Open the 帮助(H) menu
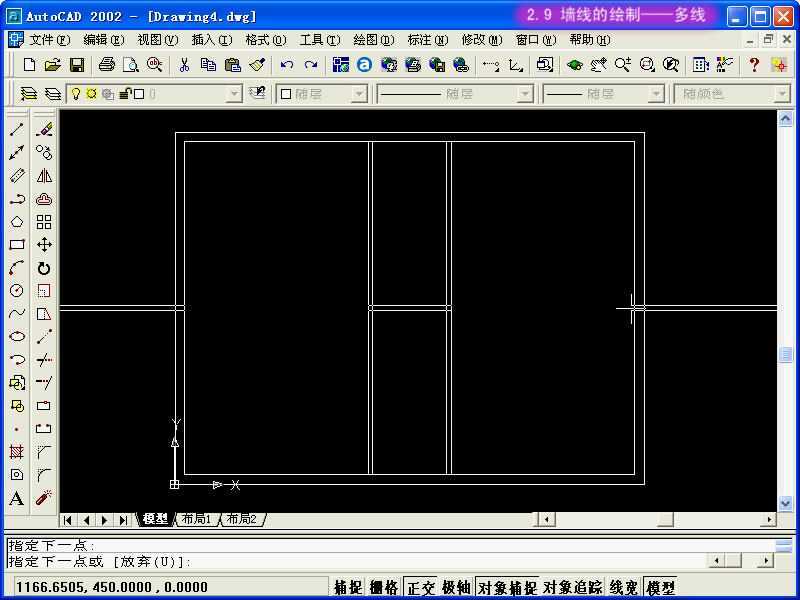The image size is (800, 600). click(x=590, y=40)
